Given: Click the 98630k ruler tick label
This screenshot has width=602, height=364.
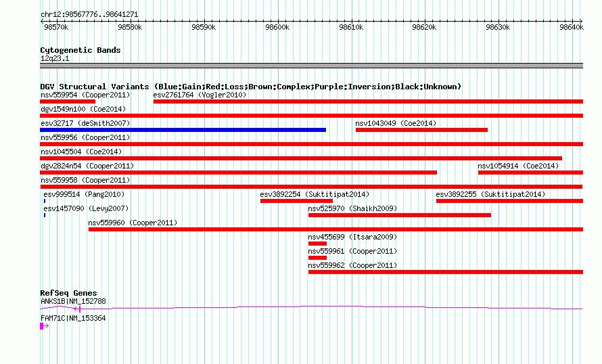Looking at the screenshot, I should (499, 27).
